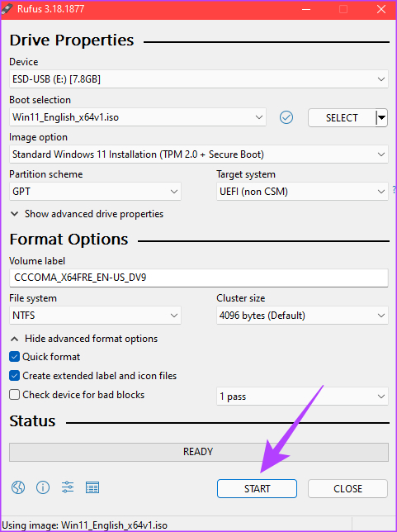397x532 pixels.
Task: Click the checksum checkmark icon
Action: pyautogui.click(x=286, y=117)
